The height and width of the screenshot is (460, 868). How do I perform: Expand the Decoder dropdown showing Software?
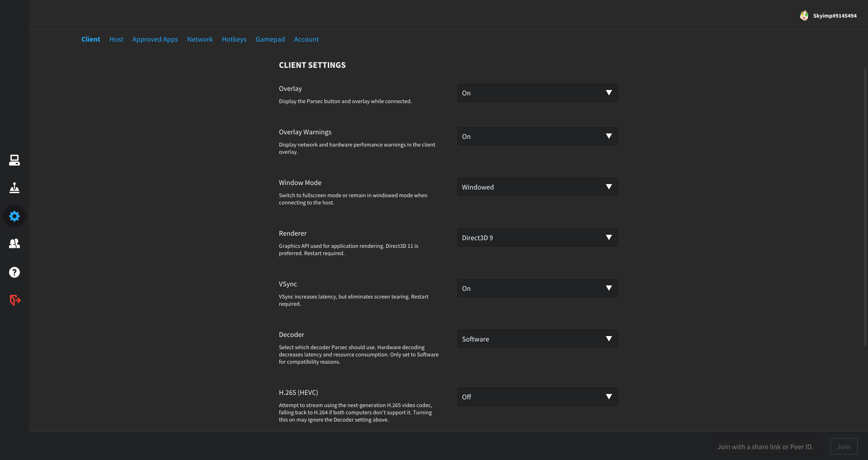tap(538, 339)
